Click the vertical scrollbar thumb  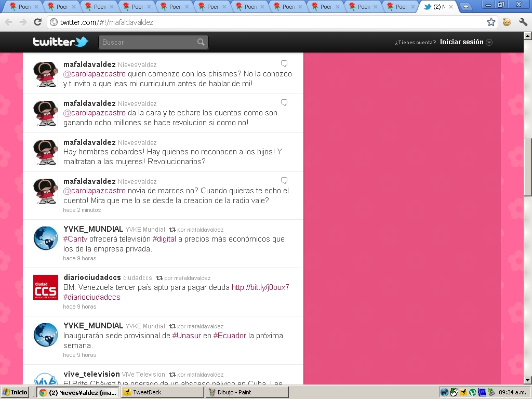pyautogui.click(x=528, y=167)
